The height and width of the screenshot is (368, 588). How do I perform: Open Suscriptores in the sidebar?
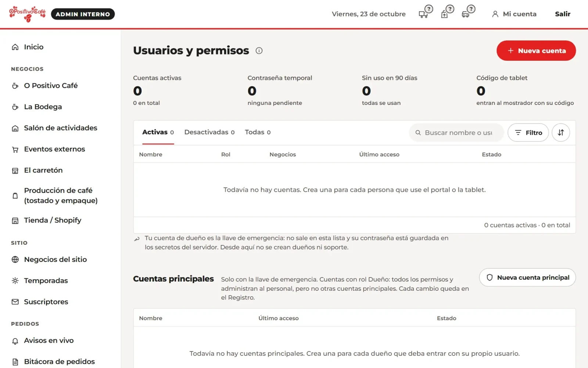coord(60,302)
